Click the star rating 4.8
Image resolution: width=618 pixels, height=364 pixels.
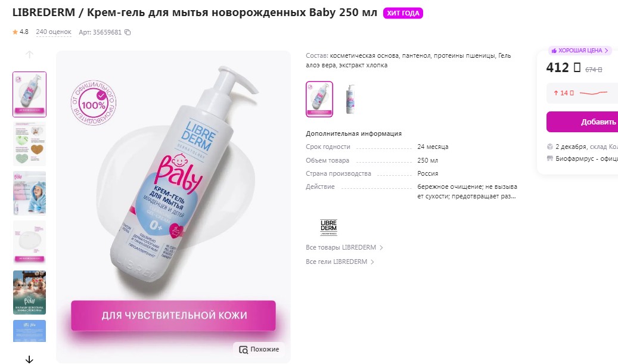20,32
